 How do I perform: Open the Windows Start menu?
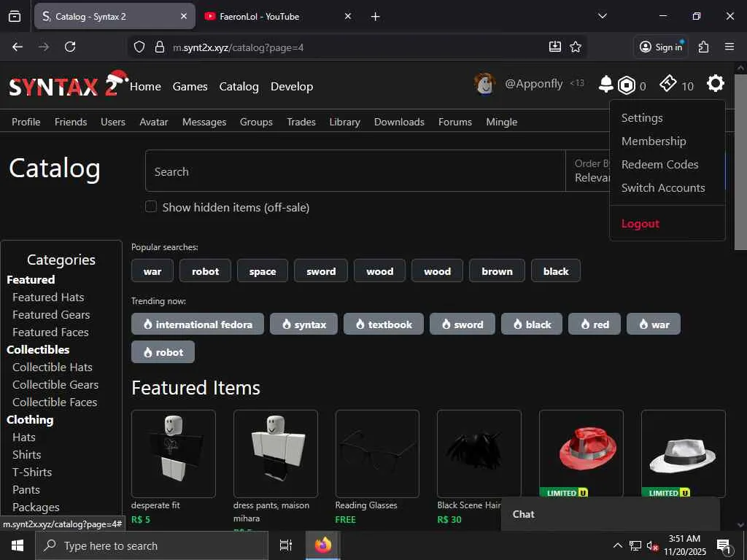click(18, 545)
